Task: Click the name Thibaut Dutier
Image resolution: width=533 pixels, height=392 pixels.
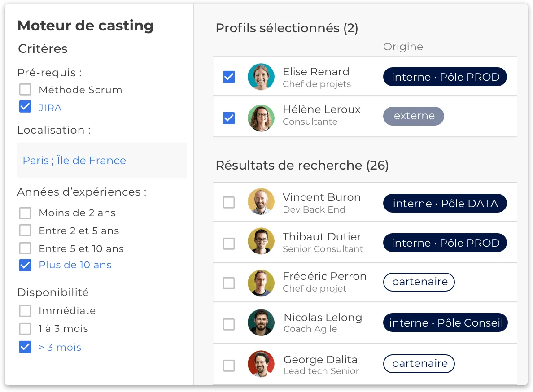Action: tap(322, 237)
